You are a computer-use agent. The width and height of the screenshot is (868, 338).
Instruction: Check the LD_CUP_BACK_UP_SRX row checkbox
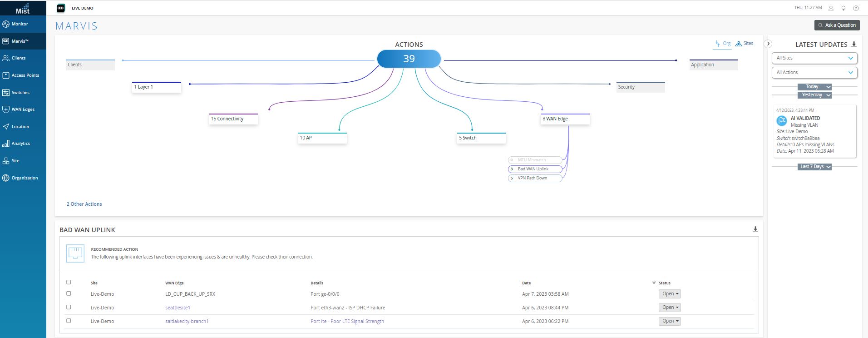(69, 293)
